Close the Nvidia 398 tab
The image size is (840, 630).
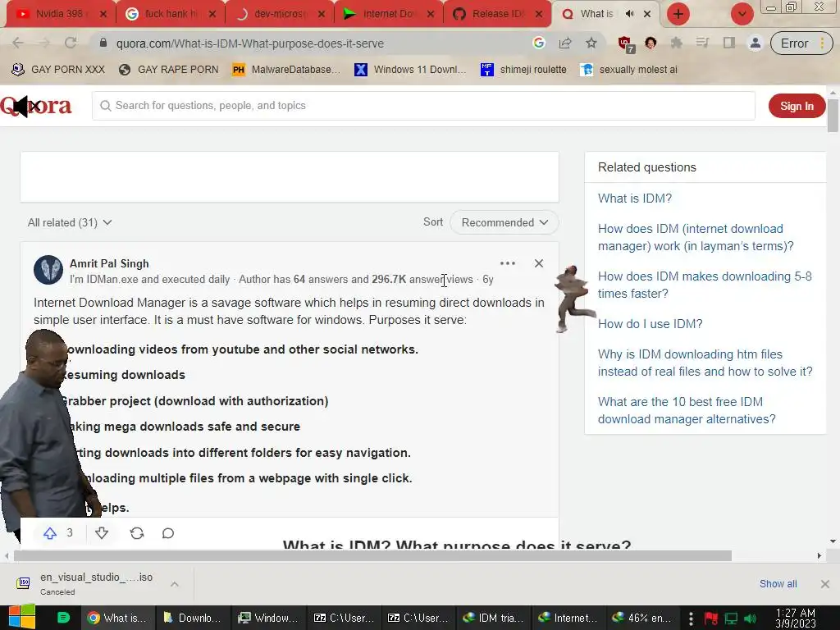(103, 14)
